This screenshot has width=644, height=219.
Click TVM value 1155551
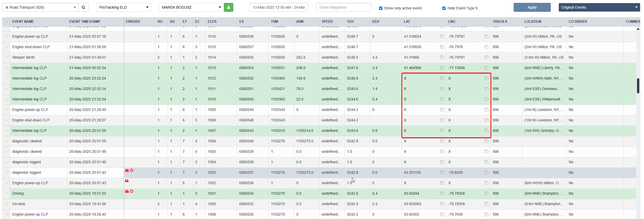coord(278,68)
